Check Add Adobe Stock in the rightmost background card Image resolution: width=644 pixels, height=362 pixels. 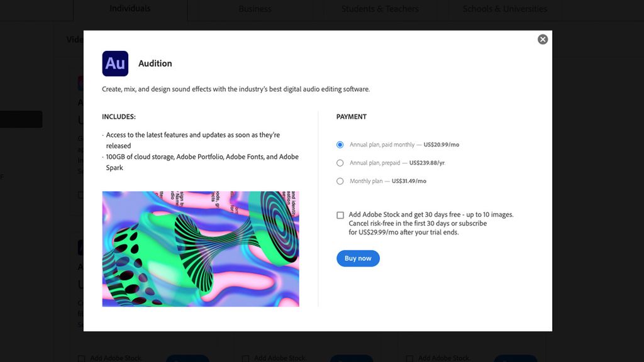click(410, 358)
